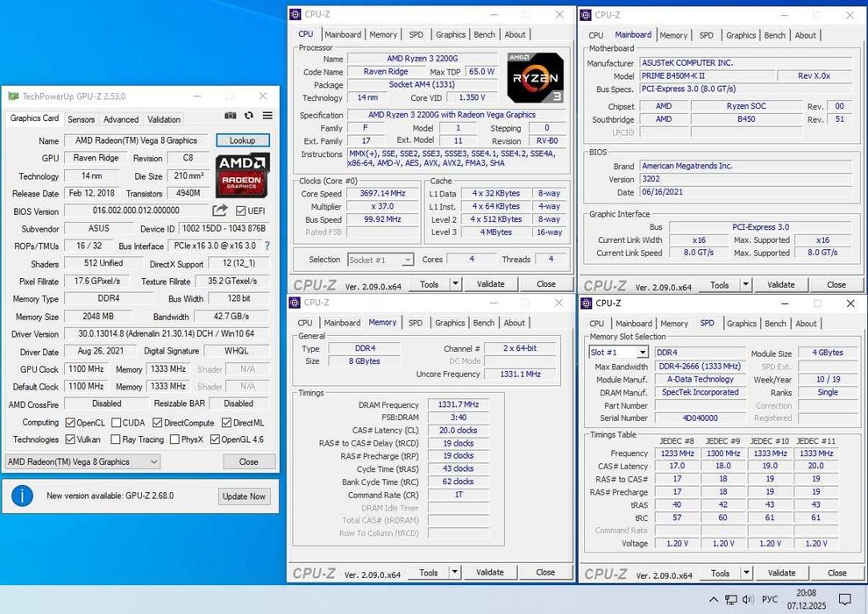The height and width of the screenshot is (614, 868).
Task: Click the Uncore Frequency 1331.1 MHz value
Action: pos(520,375)
